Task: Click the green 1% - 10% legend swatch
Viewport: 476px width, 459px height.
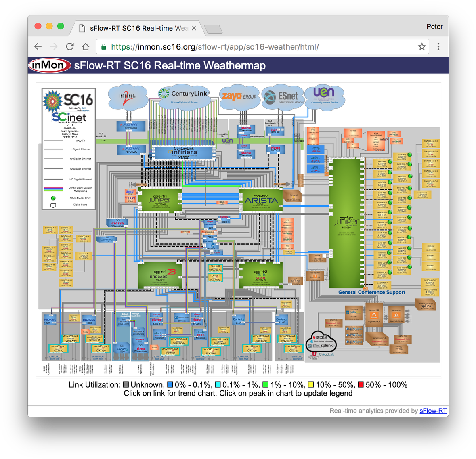Action: point(266,385)
